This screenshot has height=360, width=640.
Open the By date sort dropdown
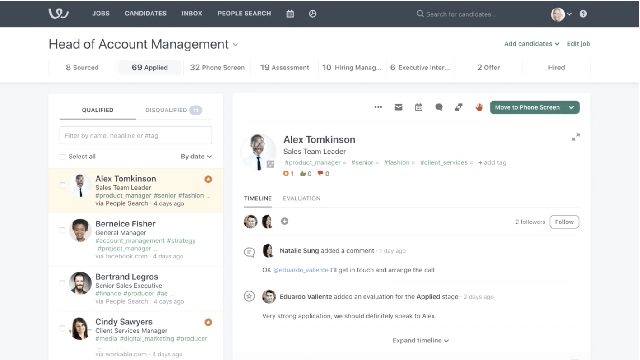click(x=196, y=157)
